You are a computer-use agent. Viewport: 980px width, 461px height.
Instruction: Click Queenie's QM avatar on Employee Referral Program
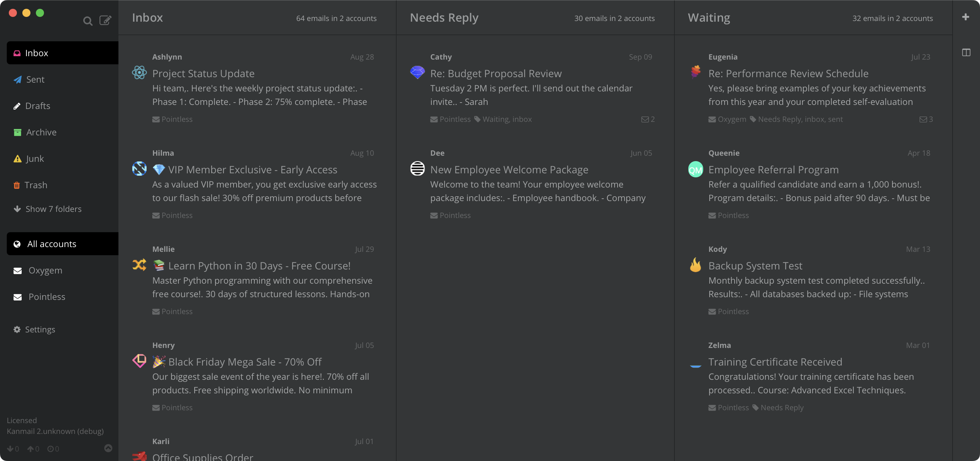click(x=695, y=170)
